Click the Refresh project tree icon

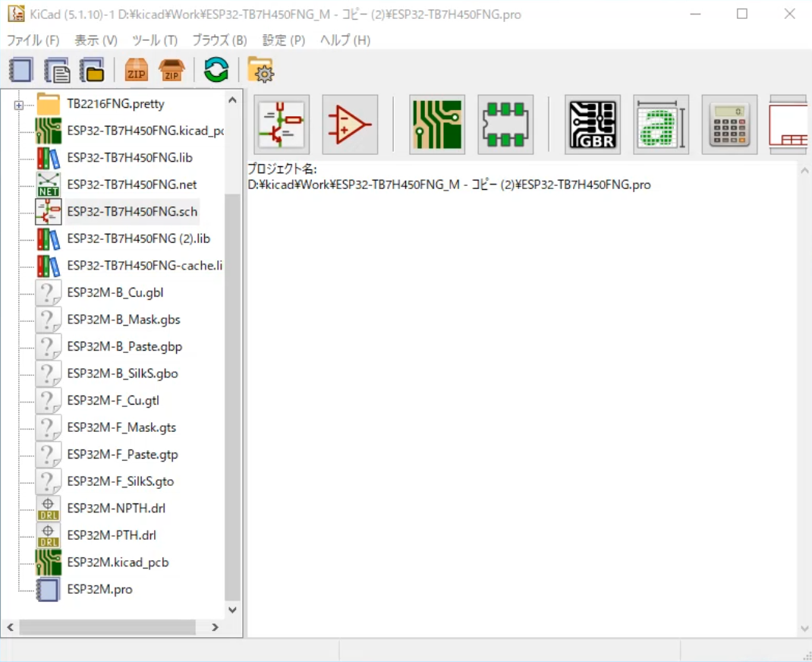coord(216,71)
